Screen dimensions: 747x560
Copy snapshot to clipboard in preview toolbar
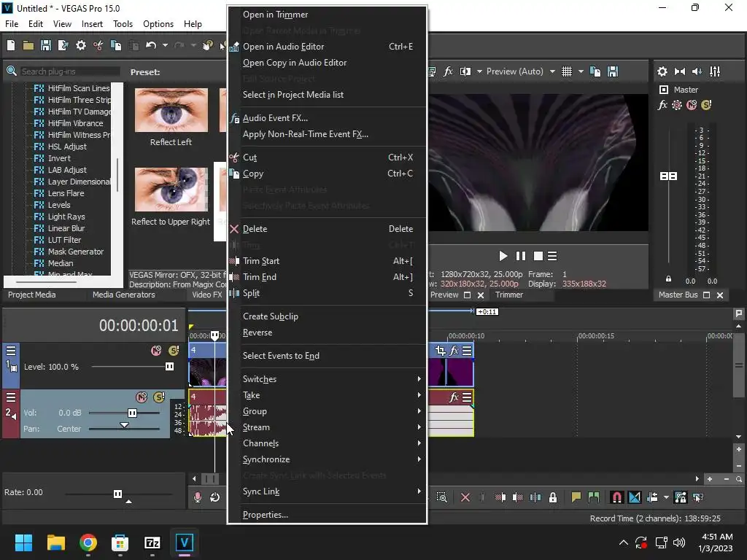tap(595, 71)
